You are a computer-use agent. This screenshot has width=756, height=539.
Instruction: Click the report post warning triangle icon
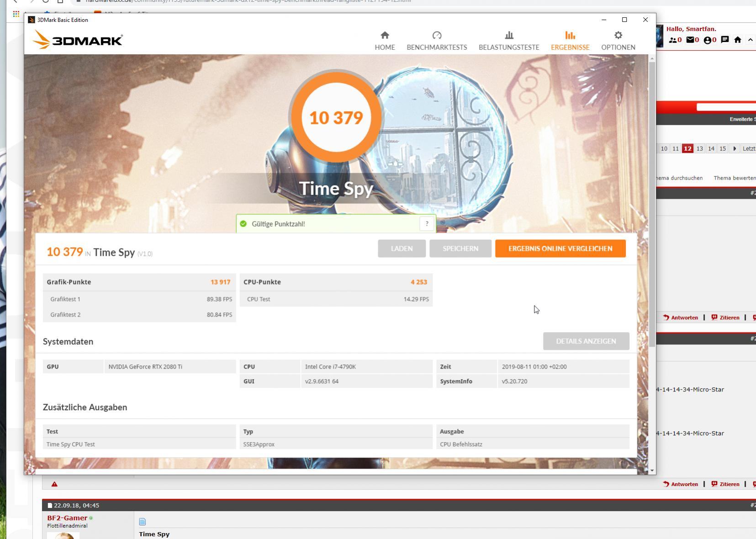point(54,484)
